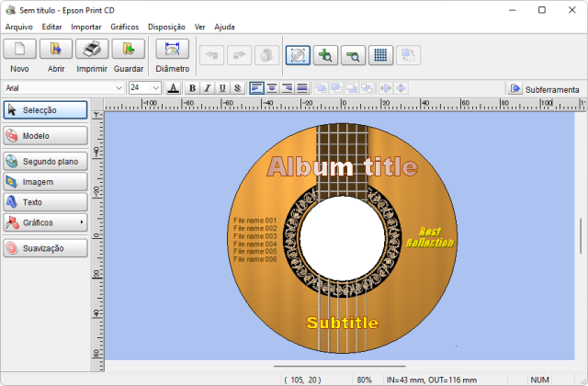This screenshot has height=386, width=588.
Task: Toggle the shadow S text style
Action: [x=237, y=88]
